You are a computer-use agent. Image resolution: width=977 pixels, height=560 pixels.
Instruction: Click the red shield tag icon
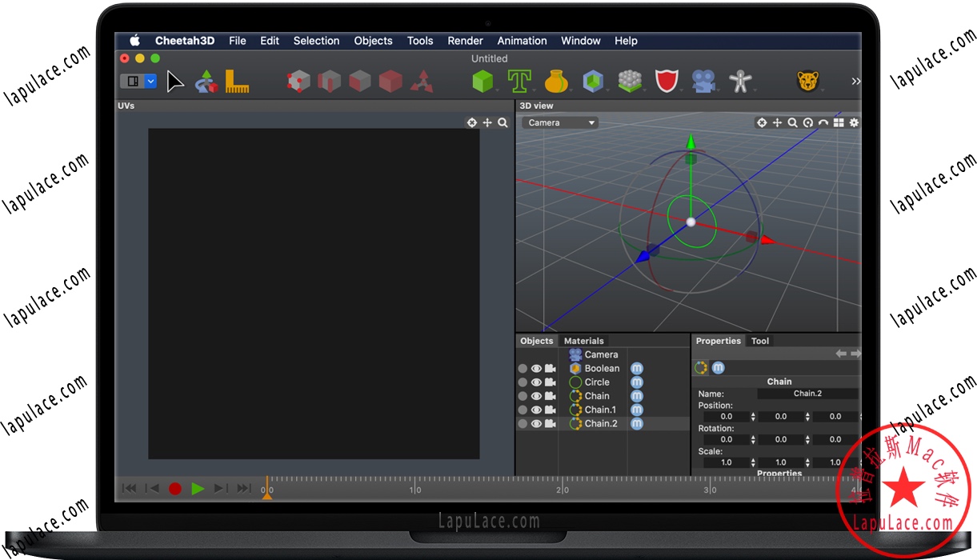point(667,81)
